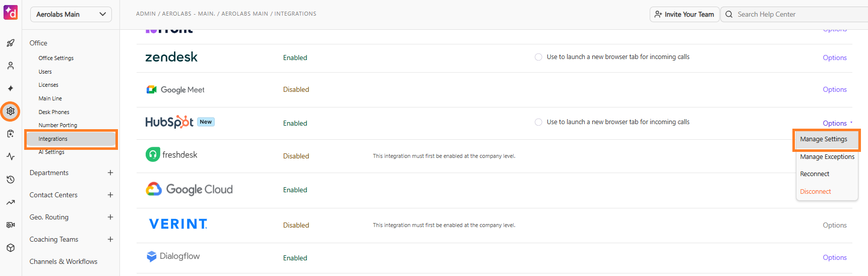This screenshot has width=868, height=276.
Task: Open Options for Zendesk
Action: (x=835, y=58)
